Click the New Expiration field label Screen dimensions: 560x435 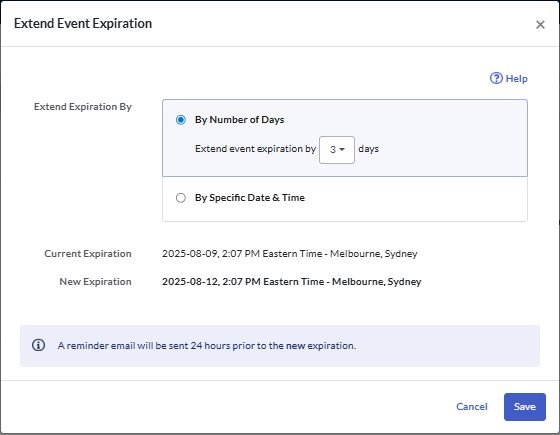[95, 281]
